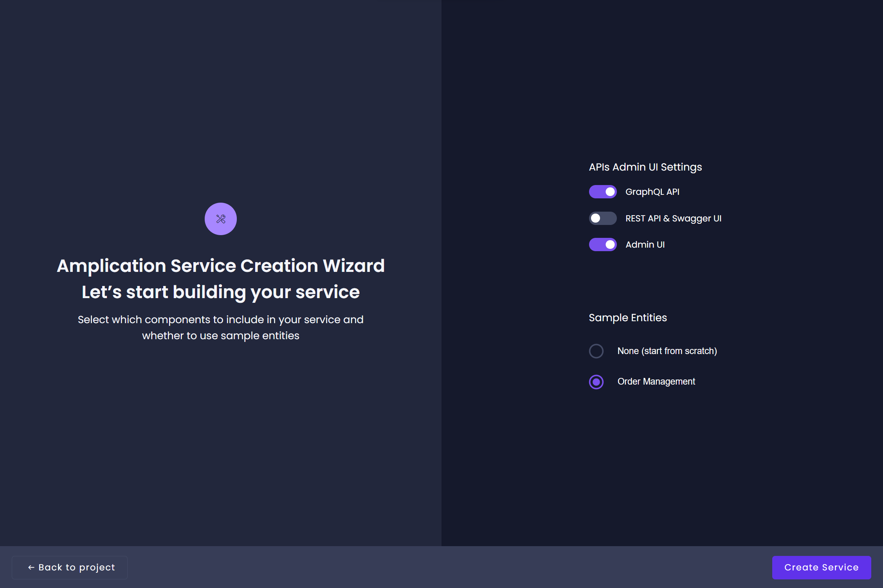Click the GraphQL API label text
This screenshot has width=883, height=588.
[x=652, y=192]
